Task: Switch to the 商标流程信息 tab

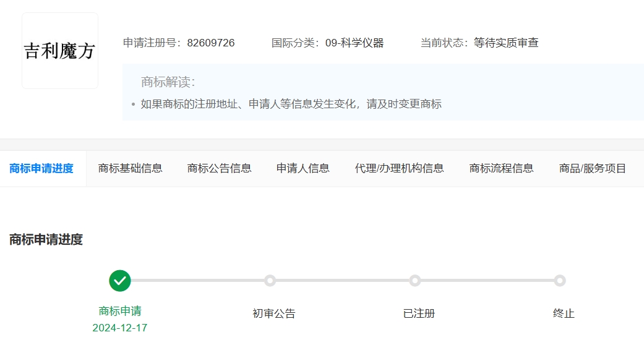Action: tap(502, 168)
